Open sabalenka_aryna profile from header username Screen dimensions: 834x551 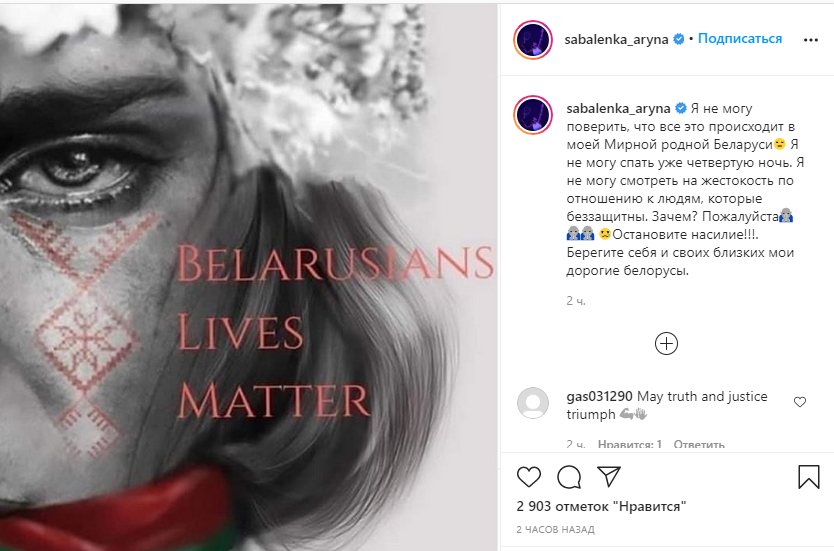(616, 39)
